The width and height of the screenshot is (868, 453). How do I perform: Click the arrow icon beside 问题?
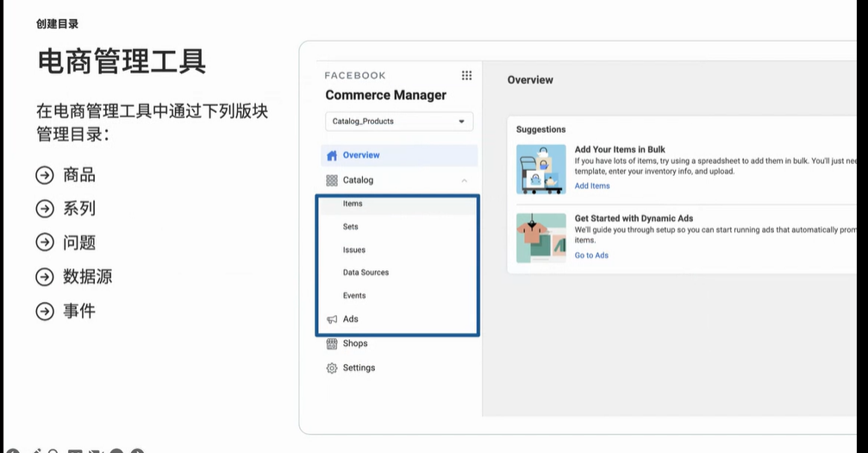tap(45, 242)
